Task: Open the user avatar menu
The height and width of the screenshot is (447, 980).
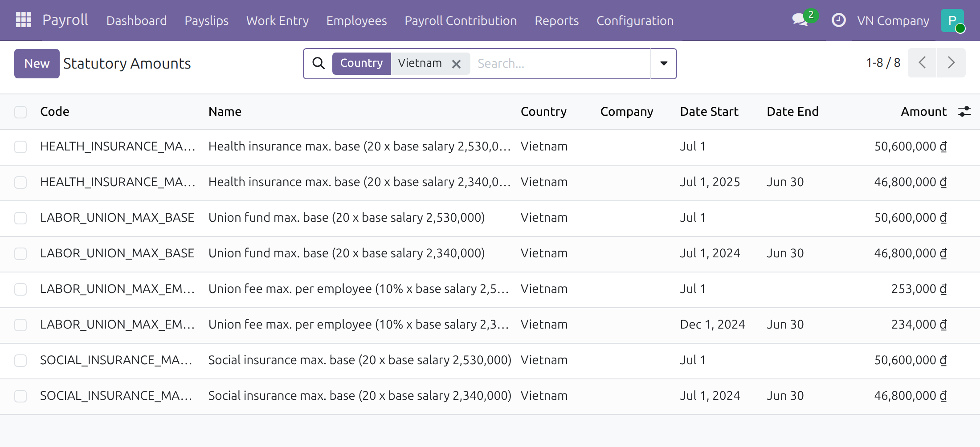Action: coord(952,20)
